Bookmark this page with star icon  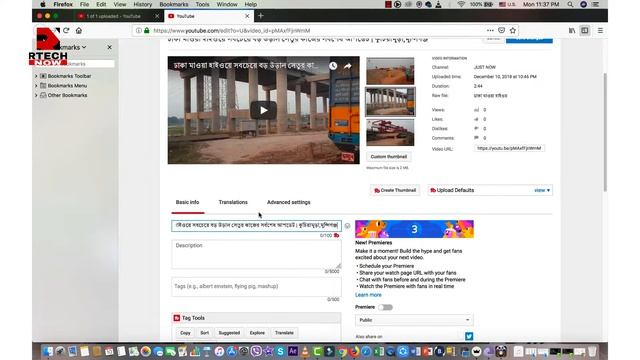513,31
